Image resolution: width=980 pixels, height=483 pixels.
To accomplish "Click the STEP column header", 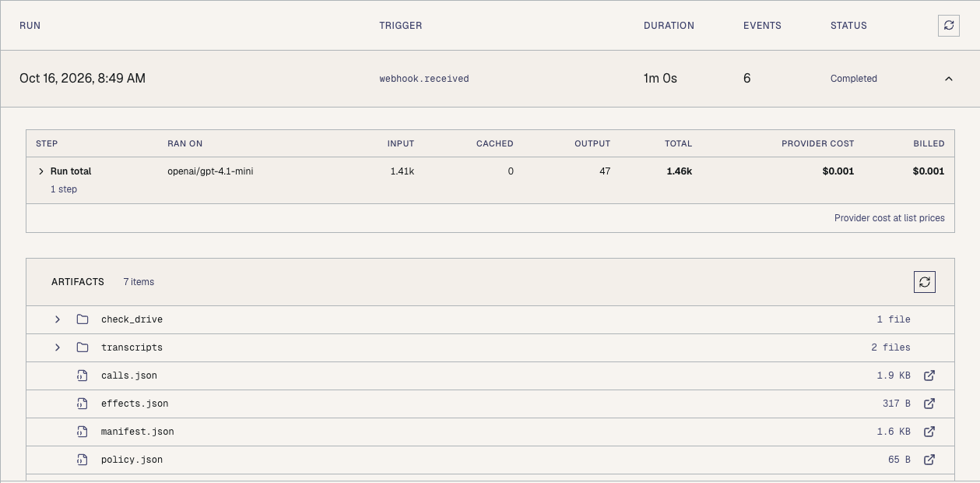I will (x=47, y=143).
